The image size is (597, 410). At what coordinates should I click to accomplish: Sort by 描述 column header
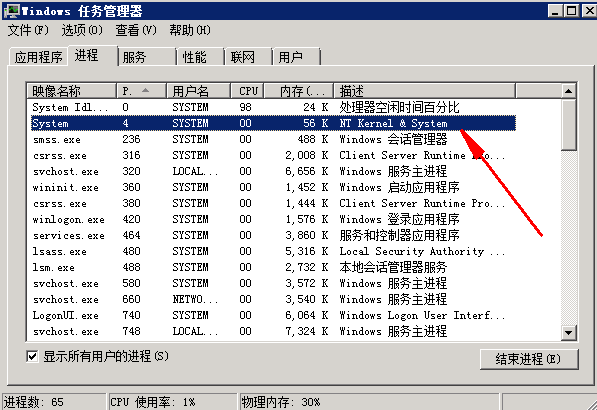425,91
